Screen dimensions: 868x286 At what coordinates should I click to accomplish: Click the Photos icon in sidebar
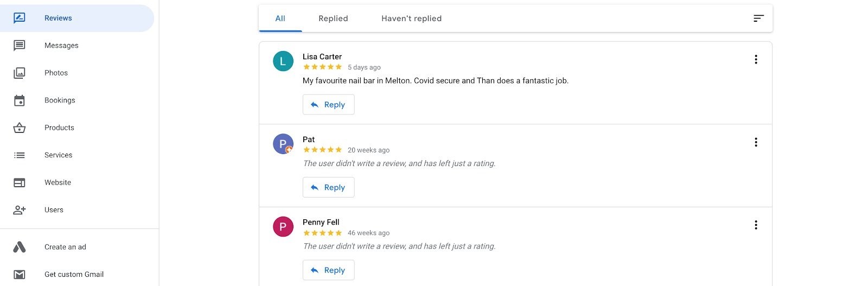point(20,73)
